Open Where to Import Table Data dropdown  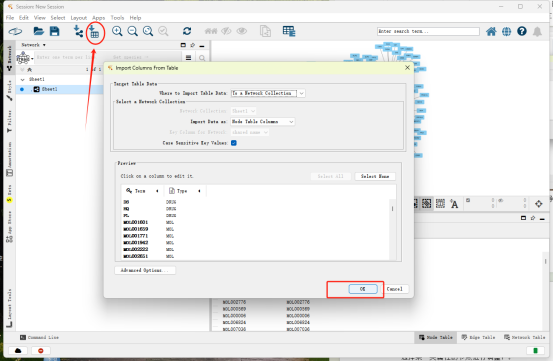(x=268, y=93)
